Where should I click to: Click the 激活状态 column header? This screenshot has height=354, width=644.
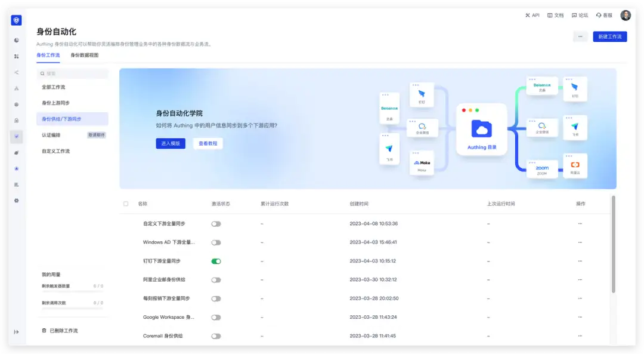[221, 204]
